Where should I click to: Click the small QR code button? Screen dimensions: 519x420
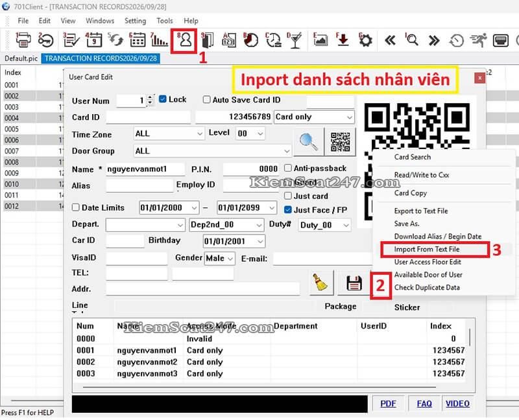click(x=340, y=142)
